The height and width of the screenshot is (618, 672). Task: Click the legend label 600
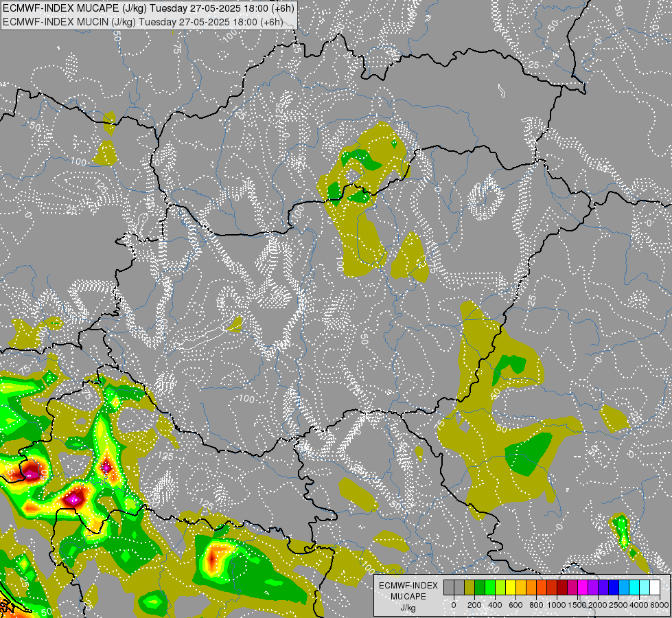(515, 605)
